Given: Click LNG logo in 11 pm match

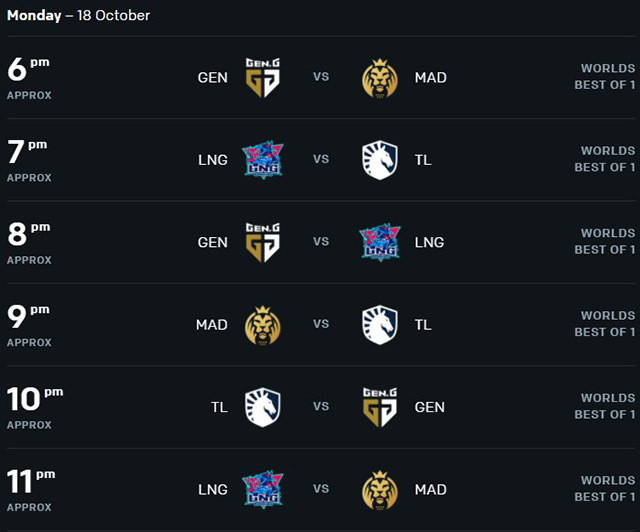Looking at the screenshot, I should [262, 490].
